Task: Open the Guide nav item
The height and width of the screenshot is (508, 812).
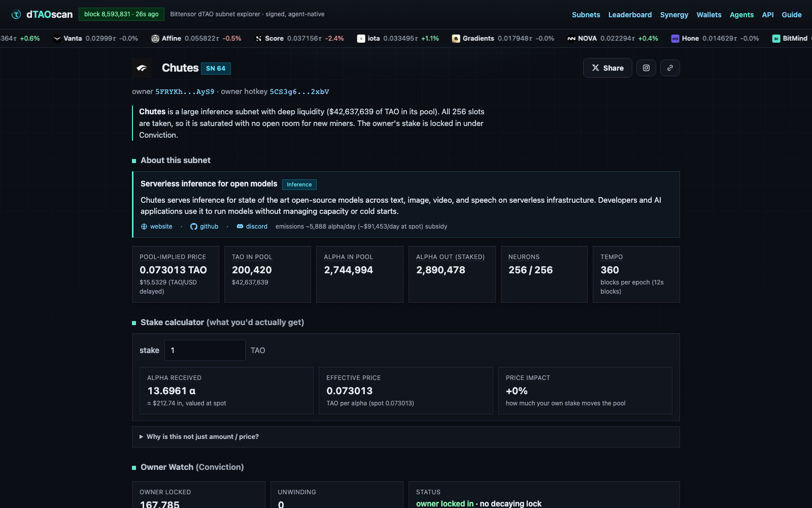Action: coord(791,15)
